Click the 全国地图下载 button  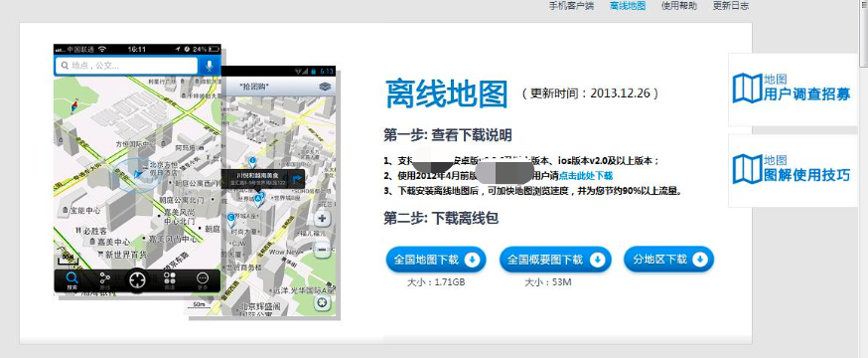pos(436,260)
